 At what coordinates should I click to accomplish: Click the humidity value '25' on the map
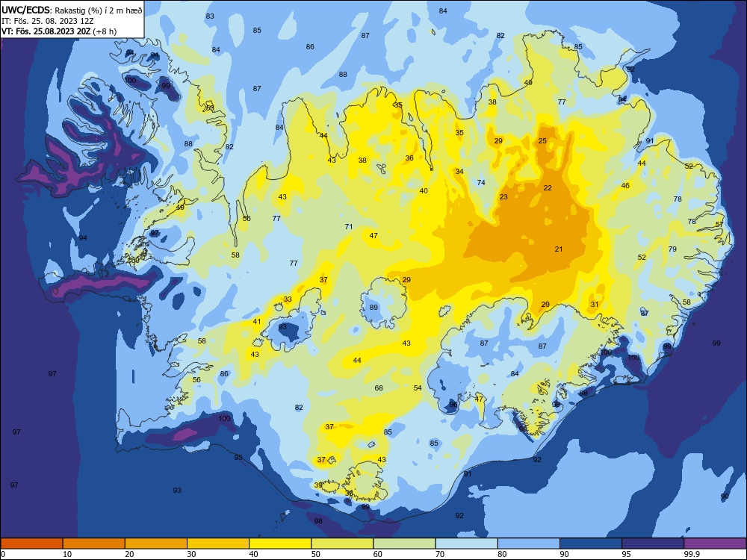(542, 140)
